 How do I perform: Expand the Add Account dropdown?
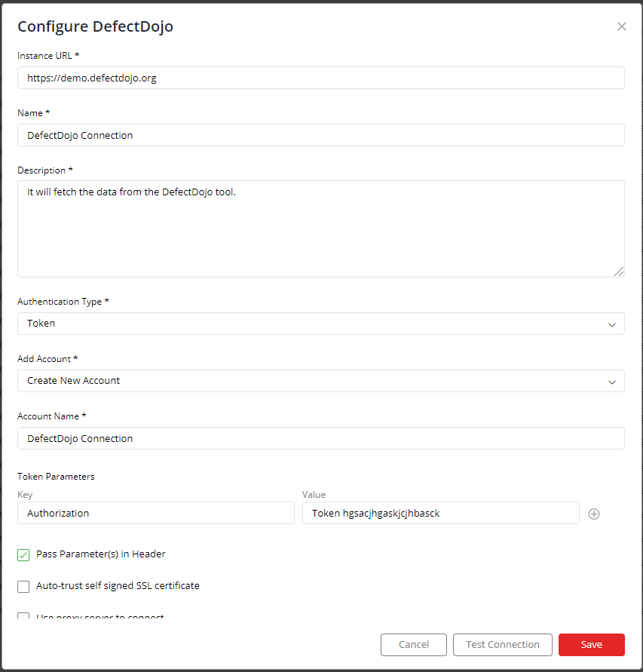pos(321,381)
